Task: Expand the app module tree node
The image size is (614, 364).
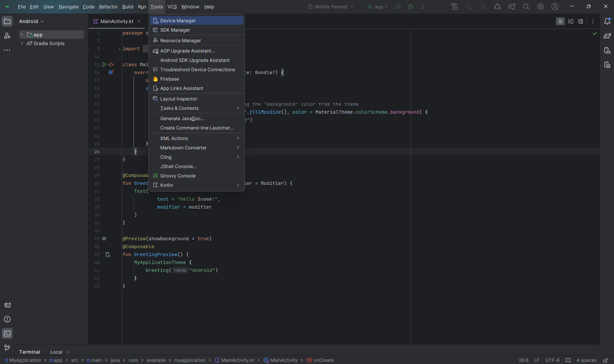Action: click(x=22, y=35)
